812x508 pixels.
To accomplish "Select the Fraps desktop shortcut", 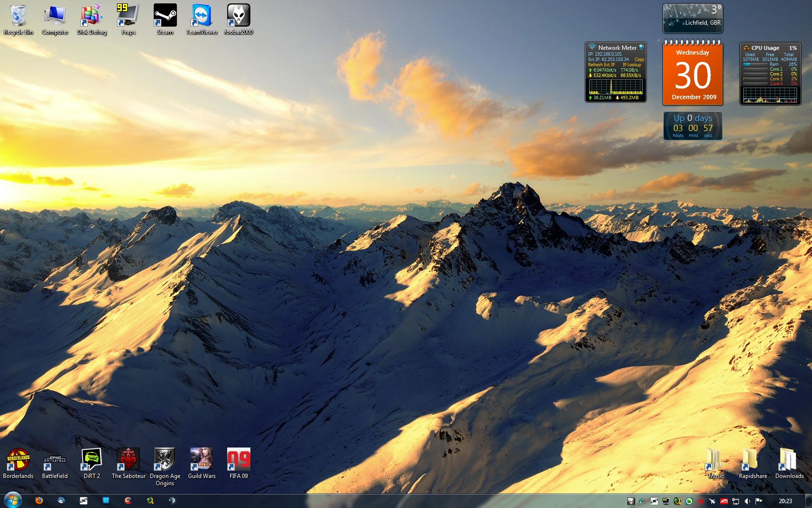I will (128, 16).
